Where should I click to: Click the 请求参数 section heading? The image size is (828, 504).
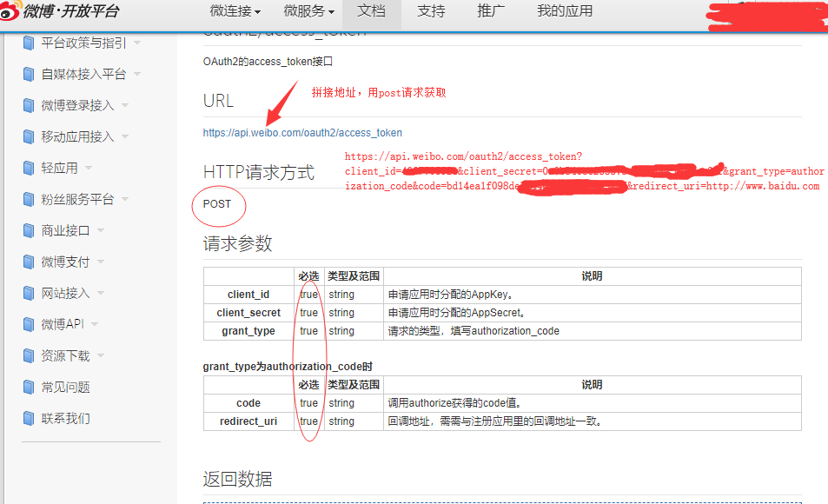tap(238, 243)
